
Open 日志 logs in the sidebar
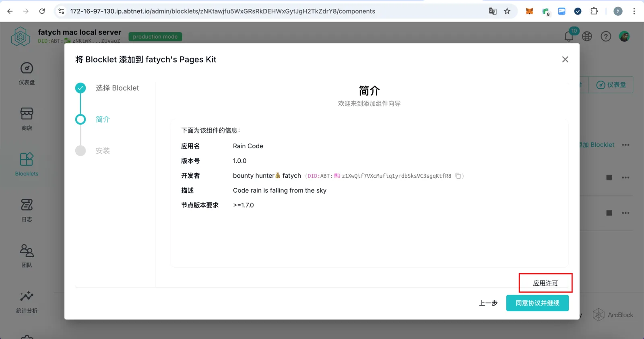[27, 210]
